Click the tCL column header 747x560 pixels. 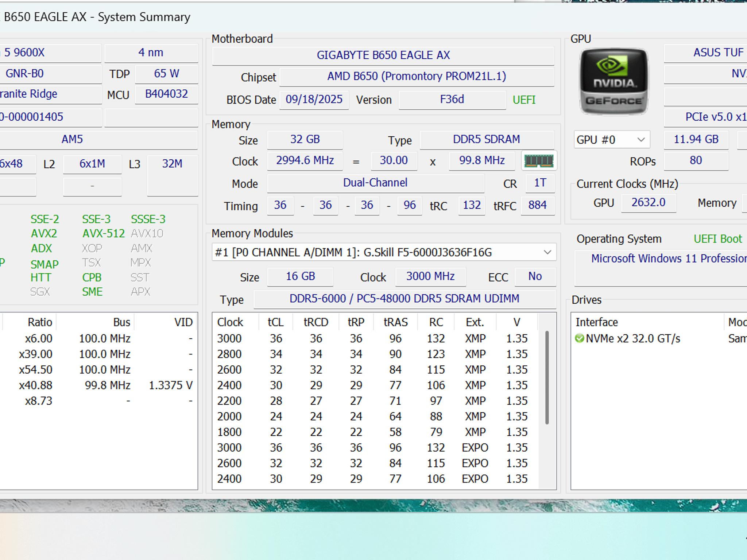coord(276,322)
